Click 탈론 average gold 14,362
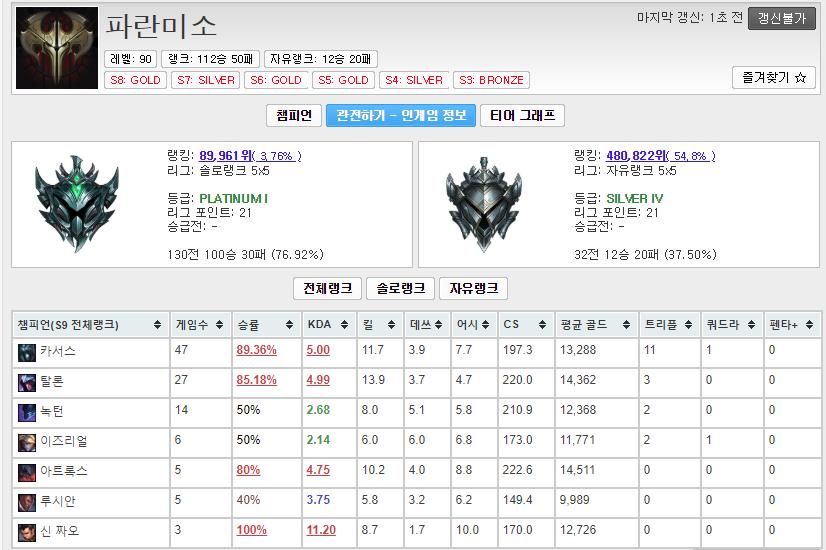Screen dimensions: 826x550 [577, 380]
